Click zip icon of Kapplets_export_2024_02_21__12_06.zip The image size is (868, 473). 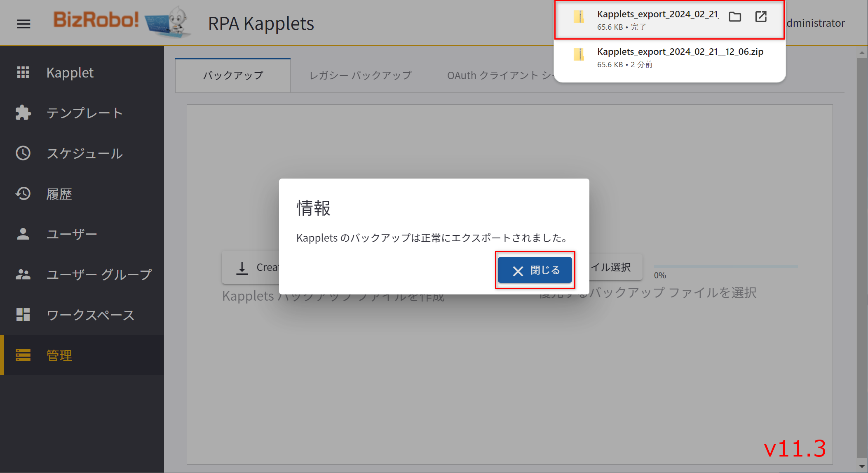579,54
